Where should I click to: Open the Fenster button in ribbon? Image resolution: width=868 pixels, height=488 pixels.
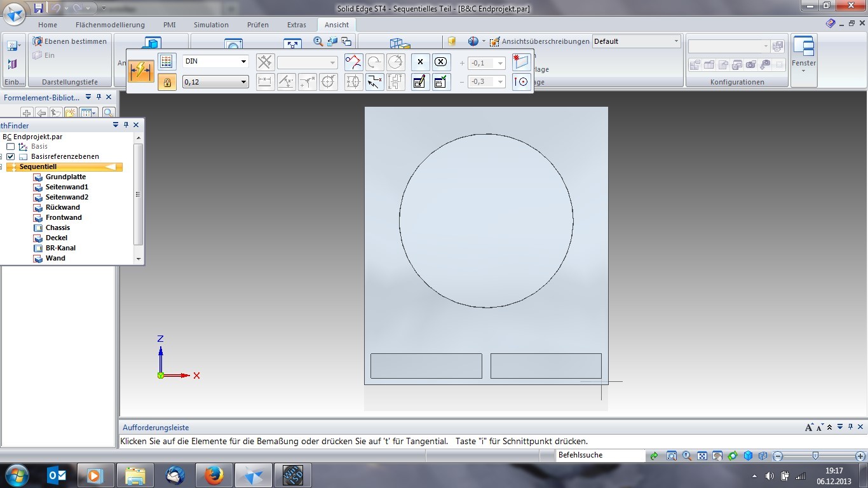804,55
